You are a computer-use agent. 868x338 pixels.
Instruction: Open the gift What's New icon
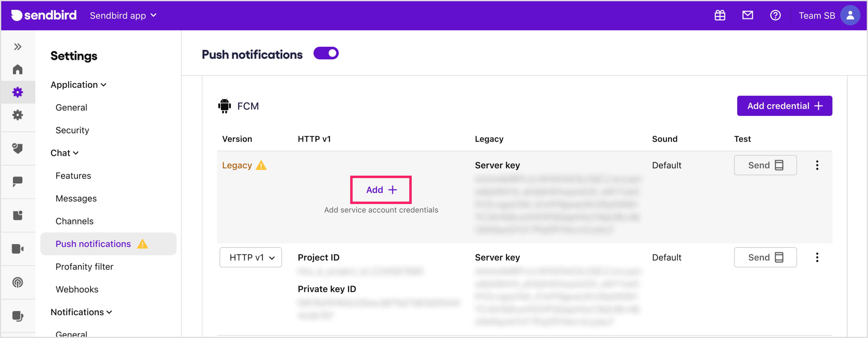720,15
